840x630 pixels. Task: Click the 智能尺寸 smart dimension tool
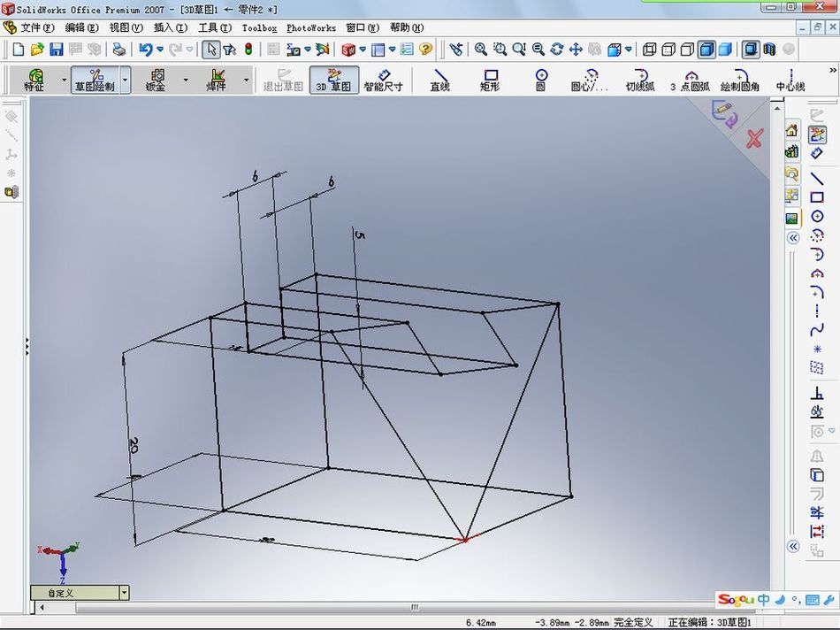[383, 80]
